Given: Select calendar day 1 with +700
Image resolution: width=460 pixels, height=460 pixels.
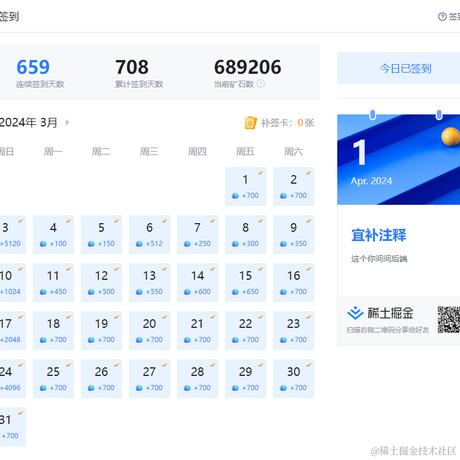Looking at the screenshot, I should (245, 186).
